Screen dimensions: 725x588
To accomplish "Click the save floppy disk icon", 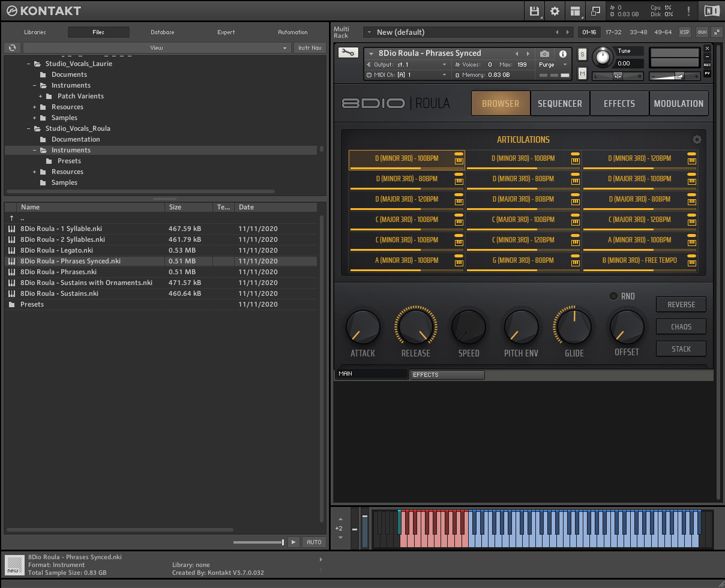I will [x=535, y=11].
